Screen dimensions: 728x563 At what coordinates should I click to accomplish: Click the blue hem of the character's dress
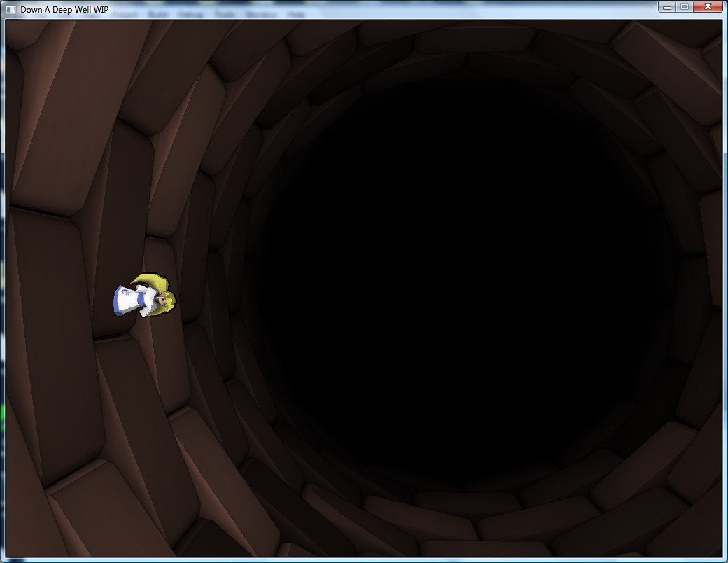tap(117, 303)
